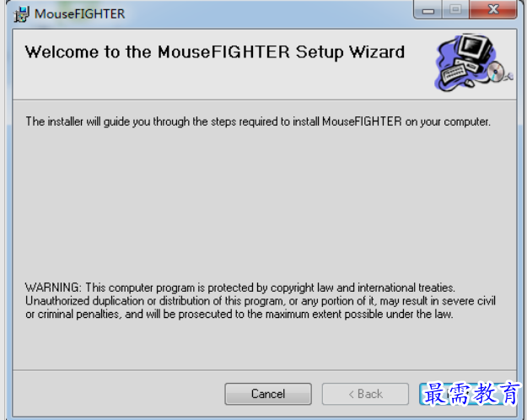This screenshot has width=527, height=420.
Task: Click the computer monitor in the setup graphic
Action: tap(475, 47)
